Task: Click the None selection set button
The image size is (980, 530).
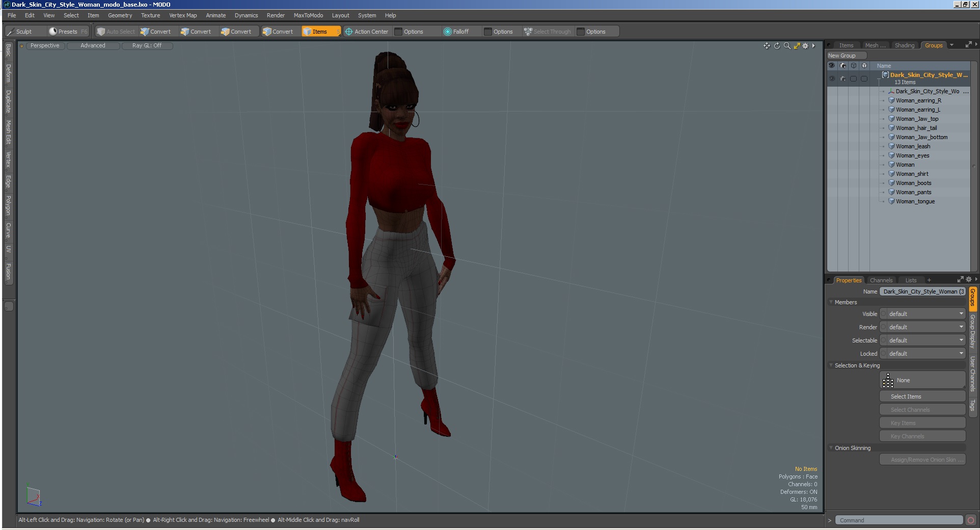Action: point(922,380)
